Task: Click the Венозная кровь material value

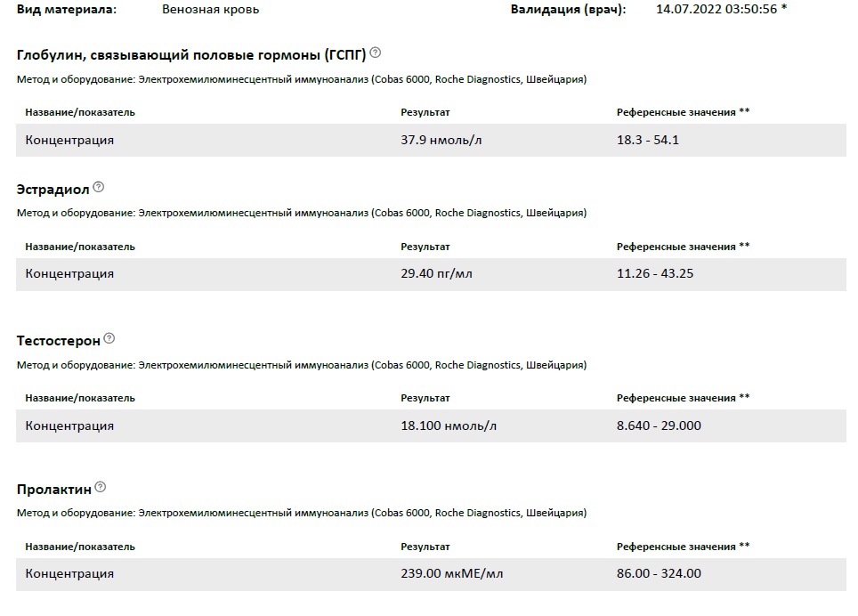Action: pos(211,10)
